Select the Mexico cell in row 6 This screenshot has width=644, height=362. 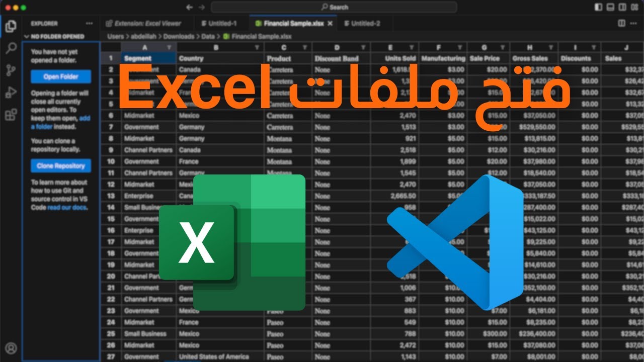pyautogui.click(x=220, y=116)
